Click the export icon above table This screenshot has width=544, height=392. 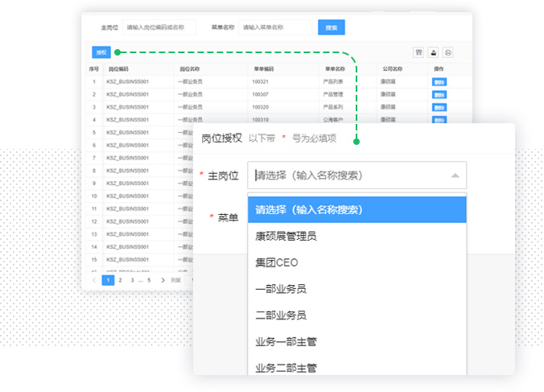tap(433, 52)
